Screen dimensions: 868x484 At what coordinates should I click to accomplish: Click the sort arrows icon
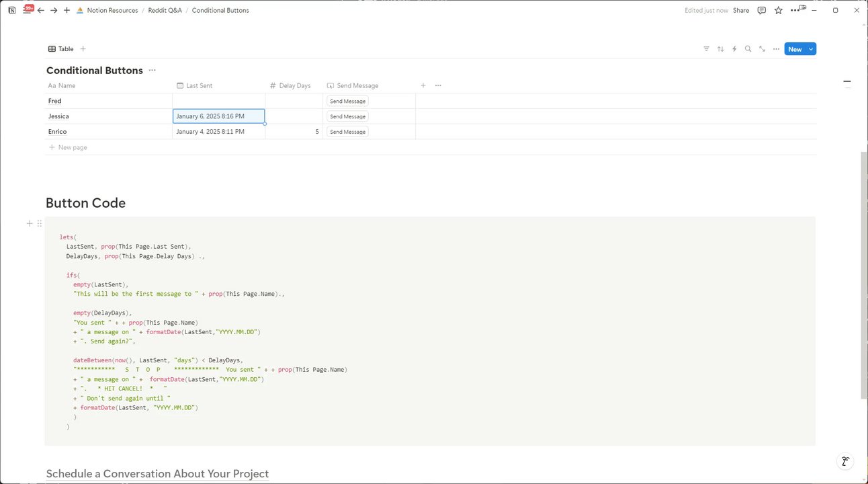[720, 49]
